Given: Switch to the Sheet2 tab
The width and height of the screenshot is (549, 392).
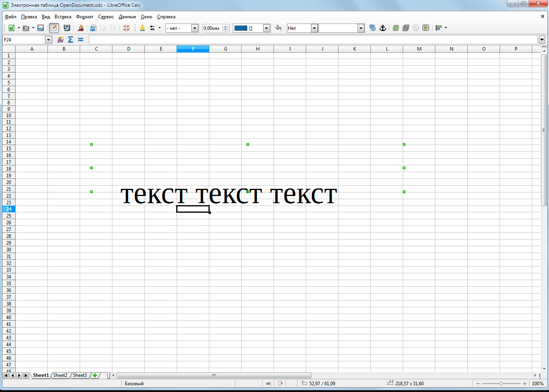Looking at the screenshot, I should [60, 375].
